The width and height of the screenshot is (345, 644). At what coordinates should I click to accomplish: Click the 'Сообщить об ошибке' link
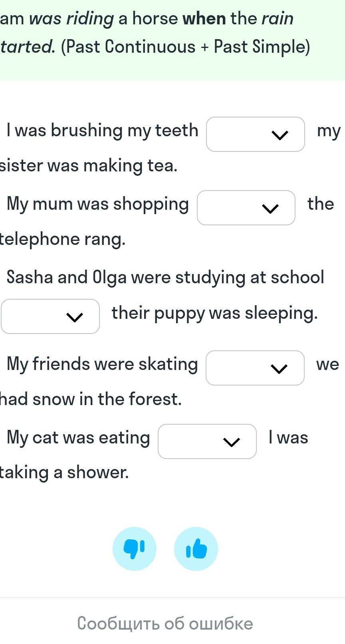tap(165, 624)
